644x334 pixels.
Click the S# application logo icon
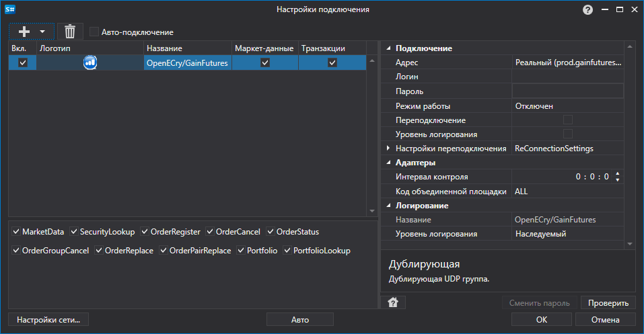click(x=10, y=9)
